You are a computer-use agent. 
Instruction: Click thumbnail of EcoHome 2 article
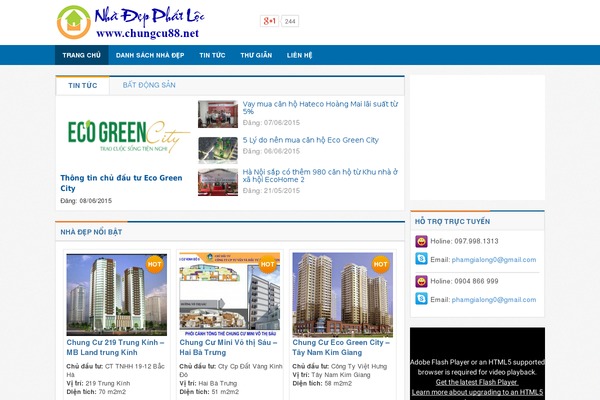point(218,182)
